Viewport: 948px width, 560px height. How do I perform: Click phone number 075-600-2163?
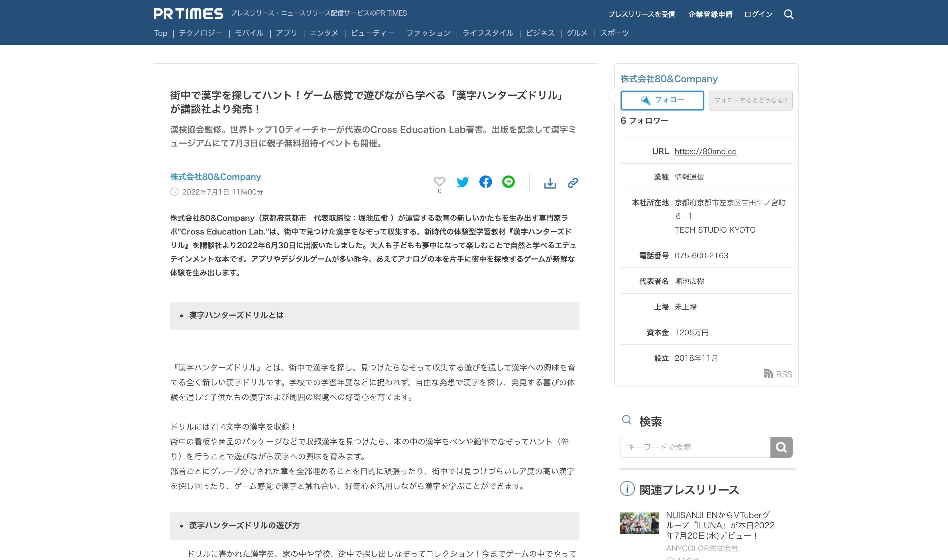(x=701, y=256)
